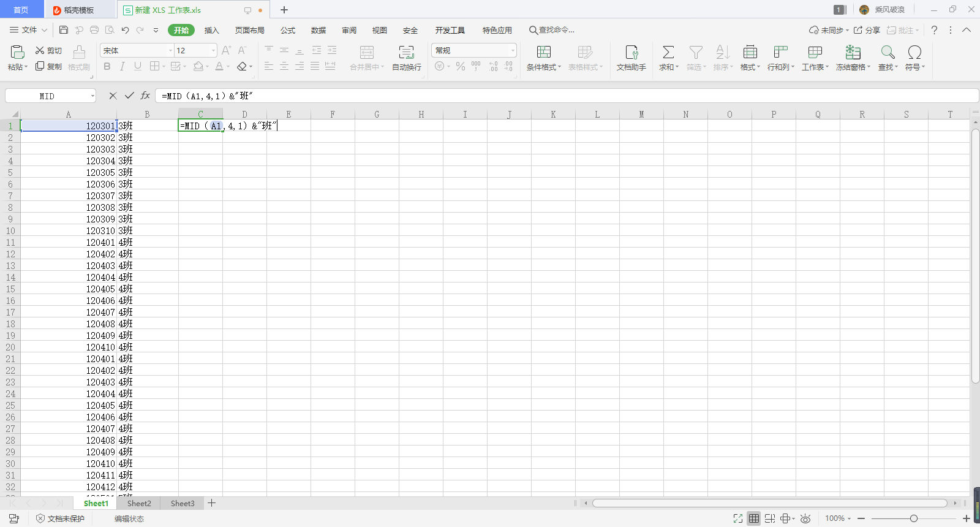Viewport: 980px width, 527px height.
Task: Toggle align left horizontal alignment
Action: [269, 66]
